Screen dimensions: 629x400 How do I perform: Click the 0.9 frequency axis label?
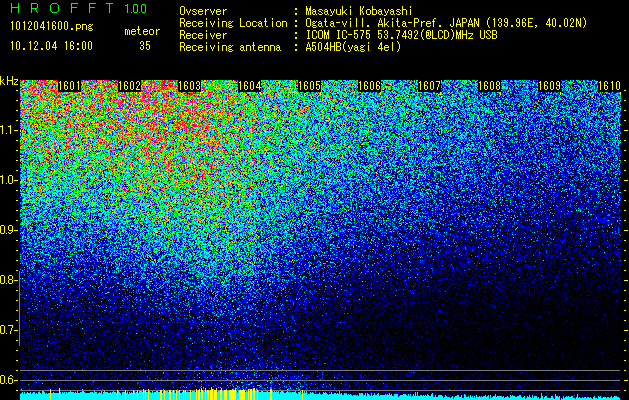8,230
